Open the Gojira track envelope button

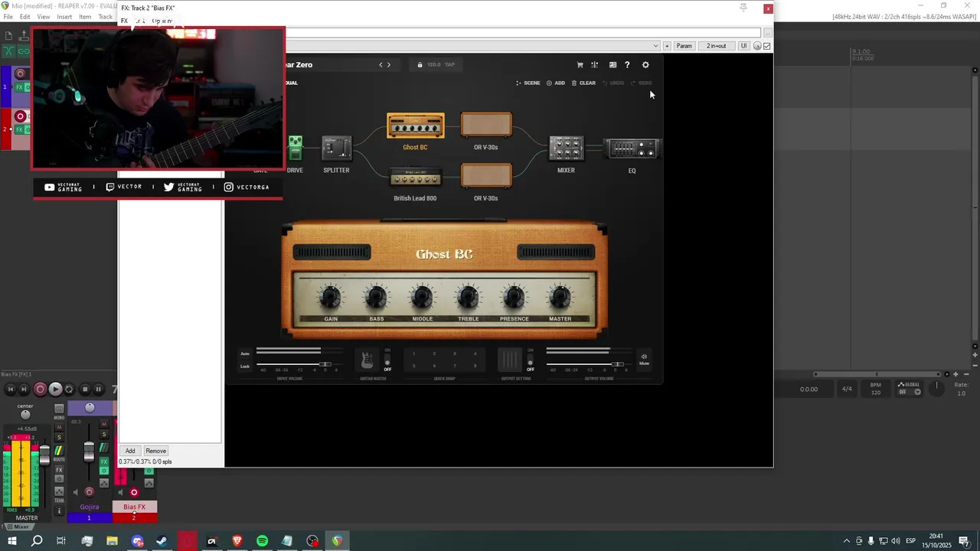[x=104, y=483]
